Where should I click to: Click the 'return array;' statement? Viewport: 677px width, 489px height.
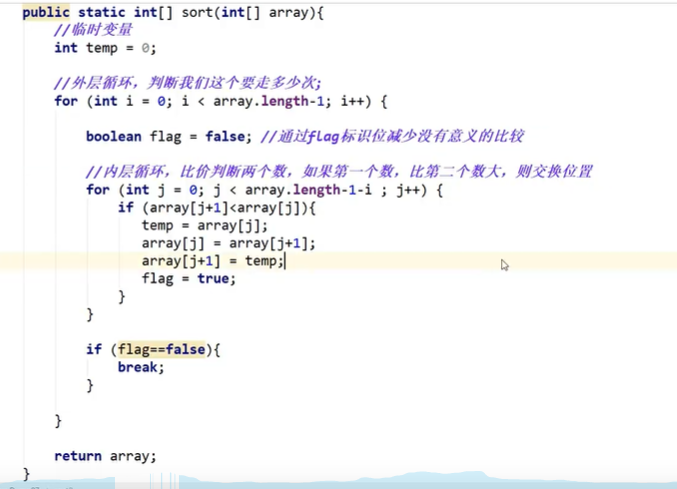pyautogui.click(x=105, y=456)
